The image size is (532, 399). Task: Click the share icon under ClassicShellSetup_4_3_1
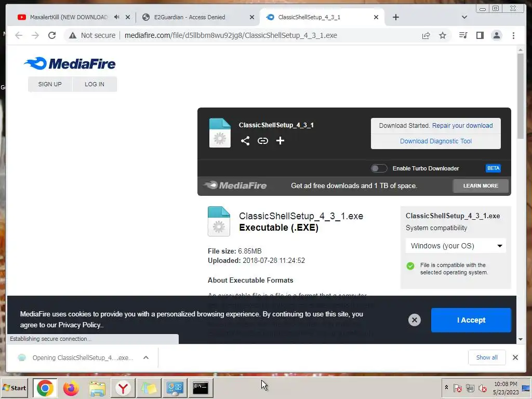coord(245,141)
